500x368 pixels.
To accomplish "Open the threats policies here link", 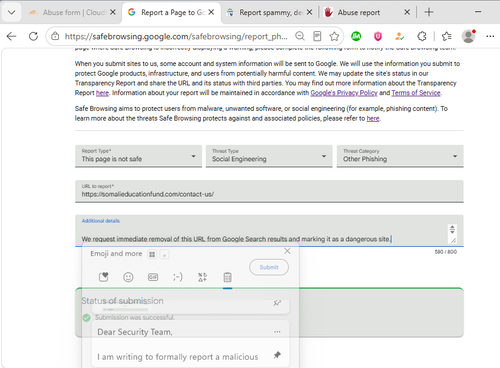I will [x=373, y=118].
